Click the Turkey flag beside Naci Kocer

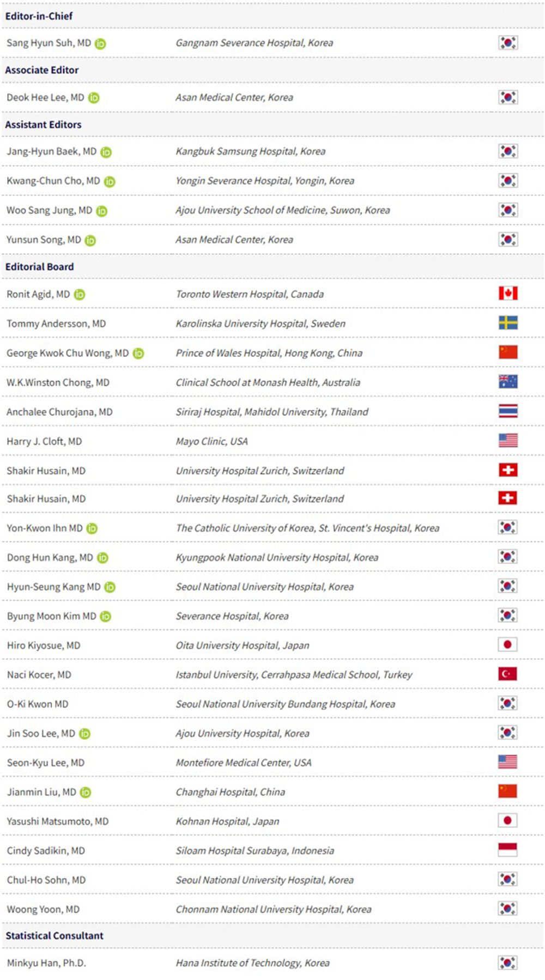(x=507, y=674)
